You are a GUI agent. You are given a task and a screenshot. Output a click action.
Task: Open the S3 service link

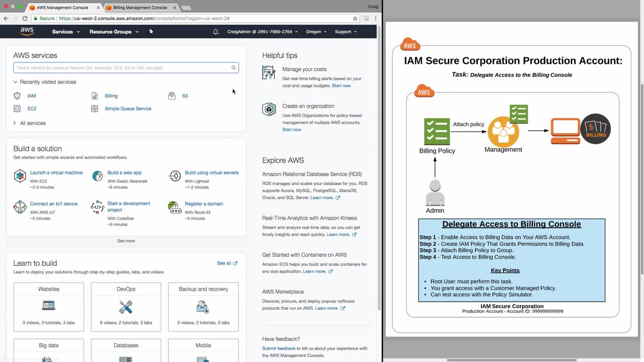coord(185,96)
